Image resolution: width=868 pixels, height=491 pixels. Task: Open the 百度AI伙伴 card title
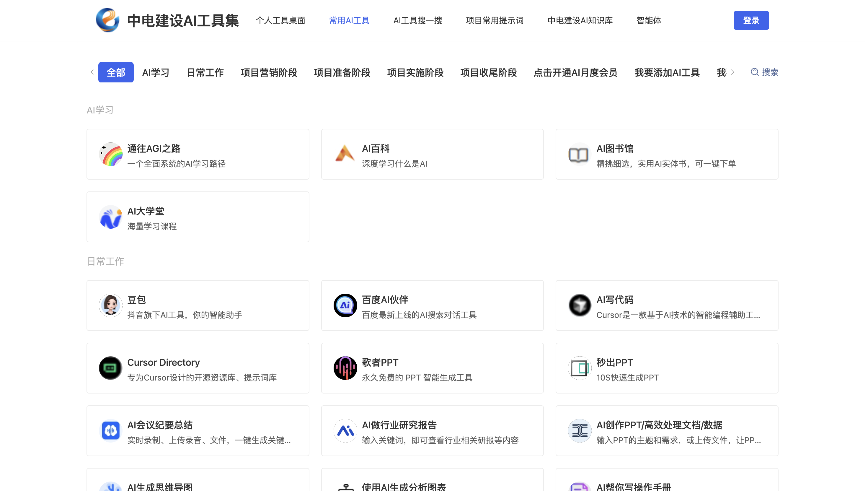(386, 300)
